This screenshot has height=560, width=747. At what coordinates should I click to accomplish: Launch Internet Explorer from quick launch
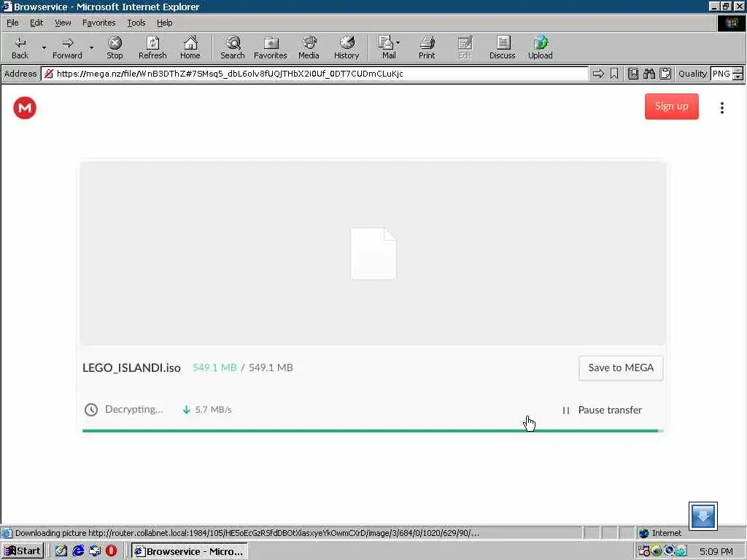pos(78,551)
